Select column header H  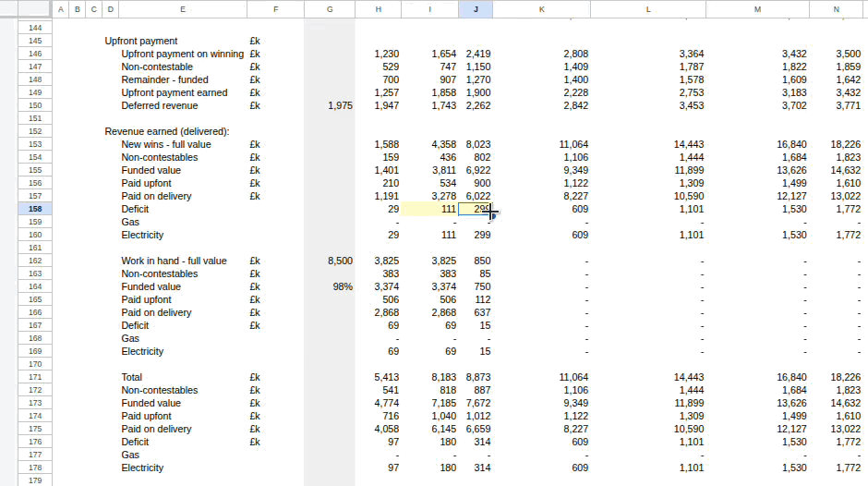pos(378,9)
